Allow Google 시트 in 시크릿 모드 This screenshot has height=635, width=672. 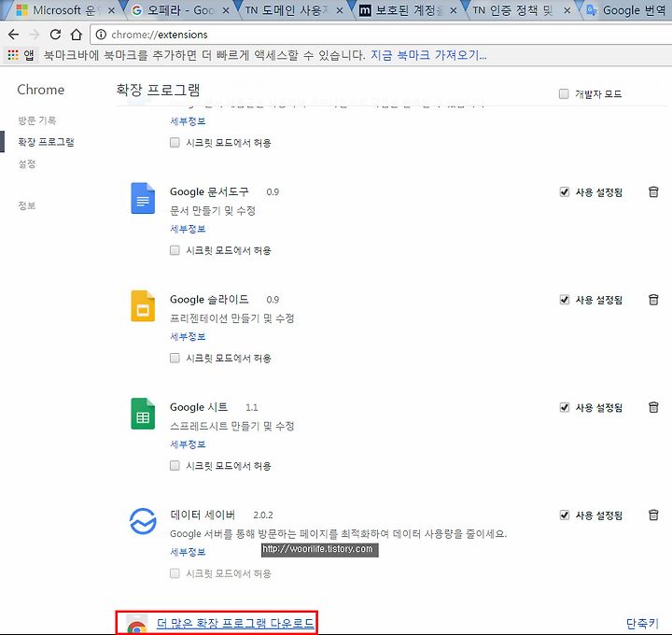pyautogui.click(x=175, y=465)
